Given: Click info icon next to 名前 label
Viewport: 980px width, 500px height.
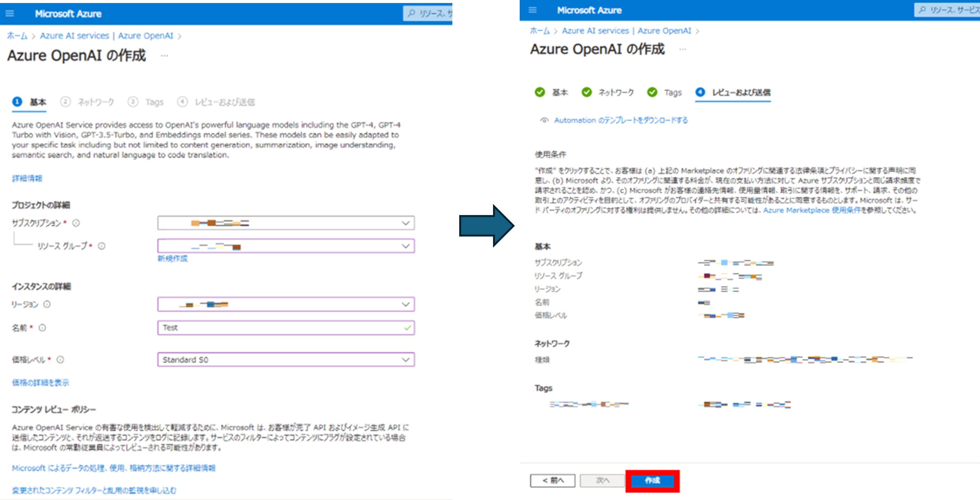Looking at the screenshot, I should pos(42,328).
